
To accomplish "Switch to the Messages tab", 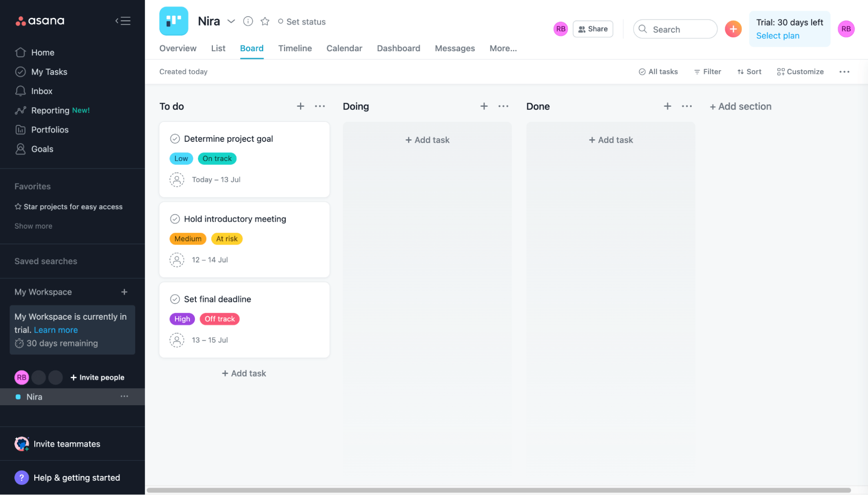I will tap(455, 49).
